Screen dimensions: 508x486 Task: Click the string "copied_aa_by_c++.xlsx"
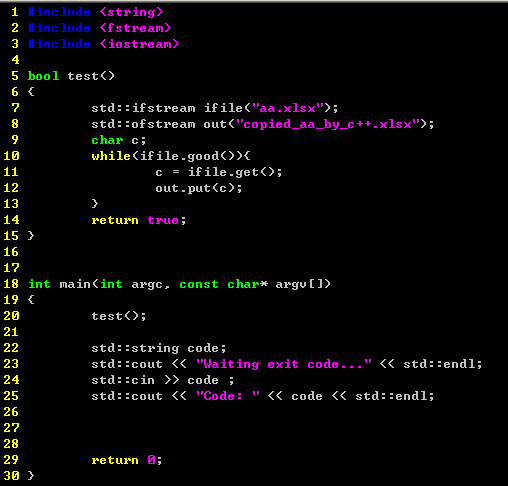click(328, 124)
